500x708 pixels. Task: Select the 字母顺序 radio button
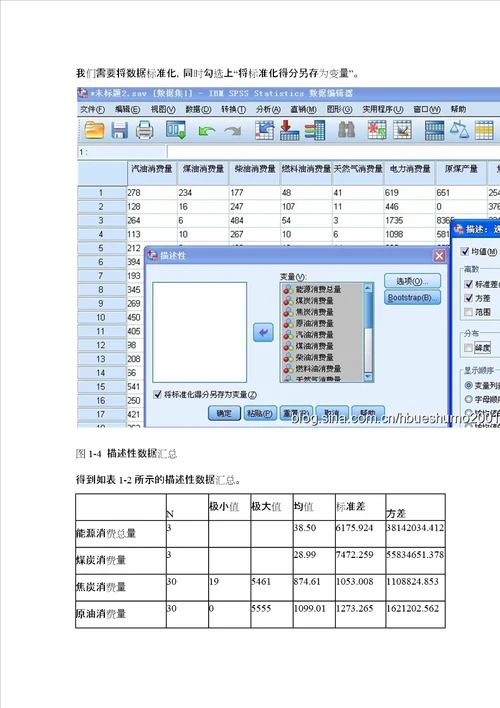[469, 399]
